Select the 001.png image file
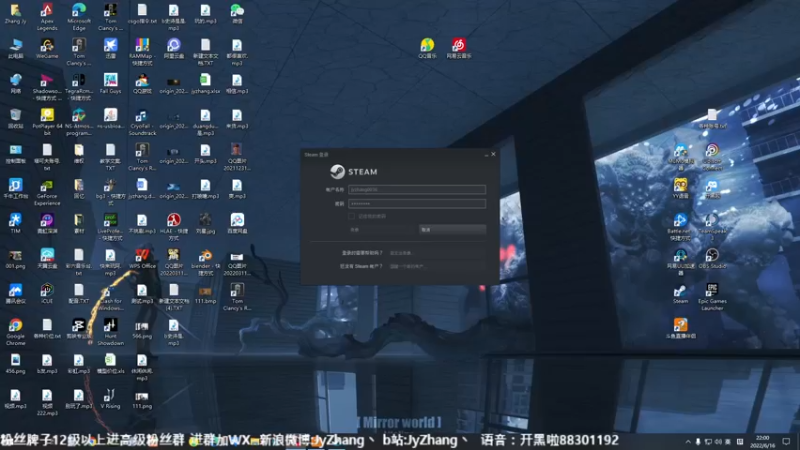The height and width of the screenshot is (450, 800). pos(15,259)
